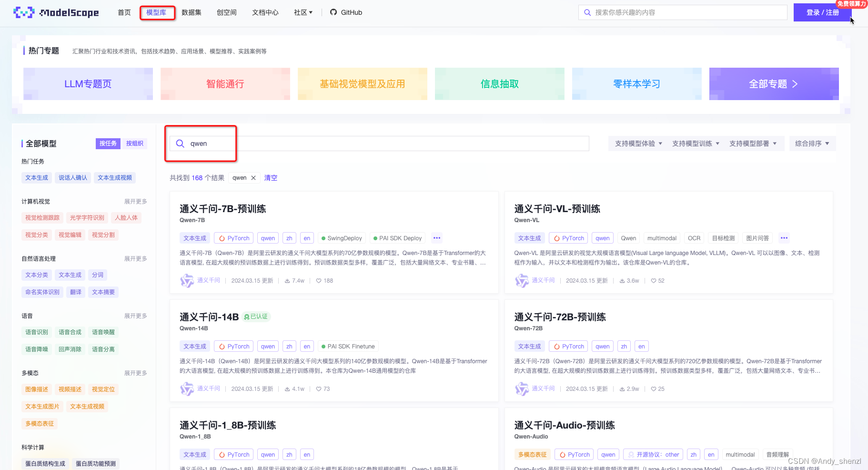Toggle the 文本生成 hot task filter
The height and width of the screenshot is (470, 868).
pyautogui.click(x=37, y=177)
